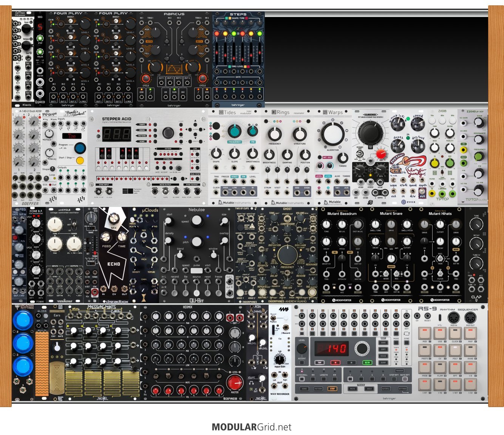Toggle STEP RPT on the RS-9

(x=394, y=378)
